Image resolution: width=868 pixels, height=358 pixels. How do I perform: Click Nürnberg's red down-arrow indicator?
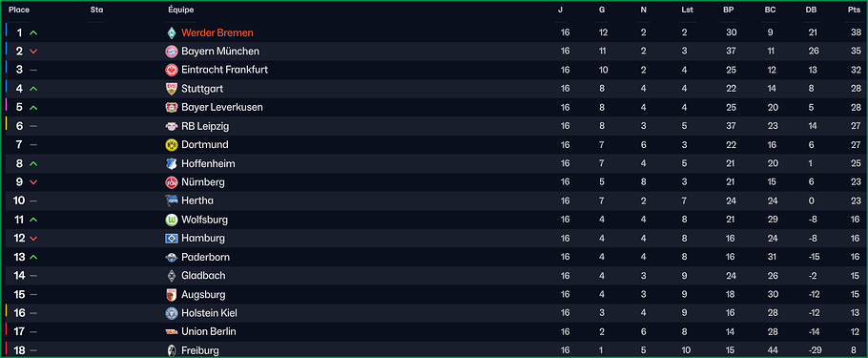coord(33,182)
